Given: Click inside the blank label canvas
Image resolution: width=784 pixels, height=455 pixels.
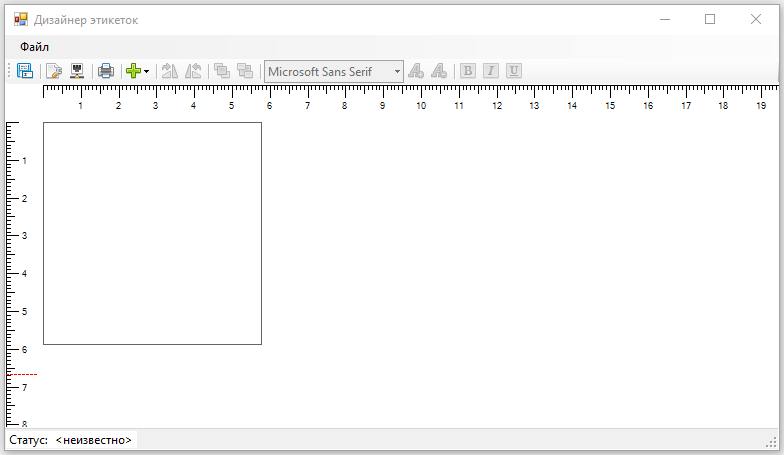Looking at the screenshot, I should (x=152, y=233).
